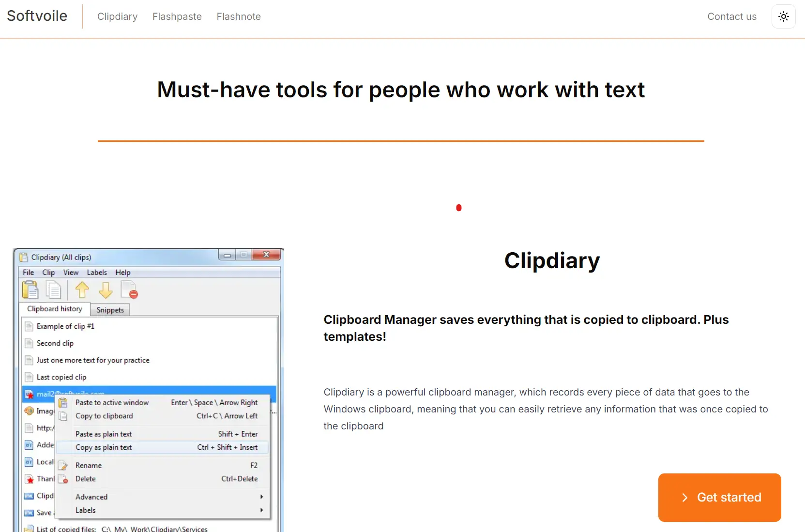Click the 'Must-have tools' page headline
Screen dimensions: 805x532
tap(401, 90)
